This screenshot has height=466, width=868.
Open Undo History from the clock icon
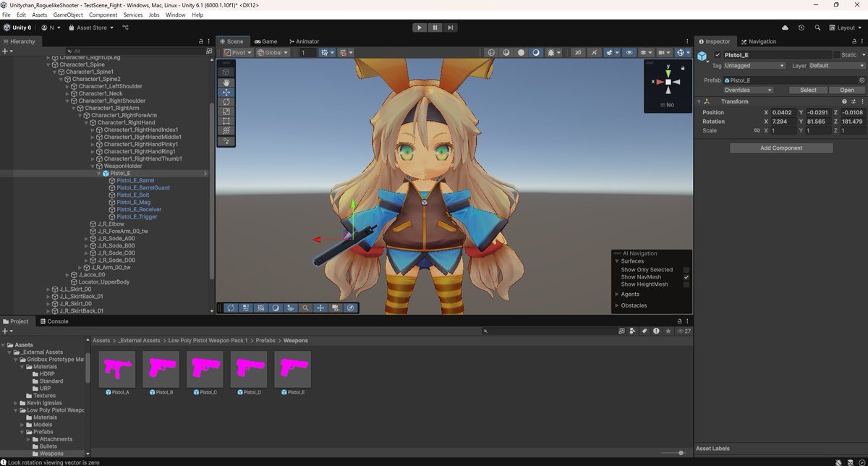(801, 27)
